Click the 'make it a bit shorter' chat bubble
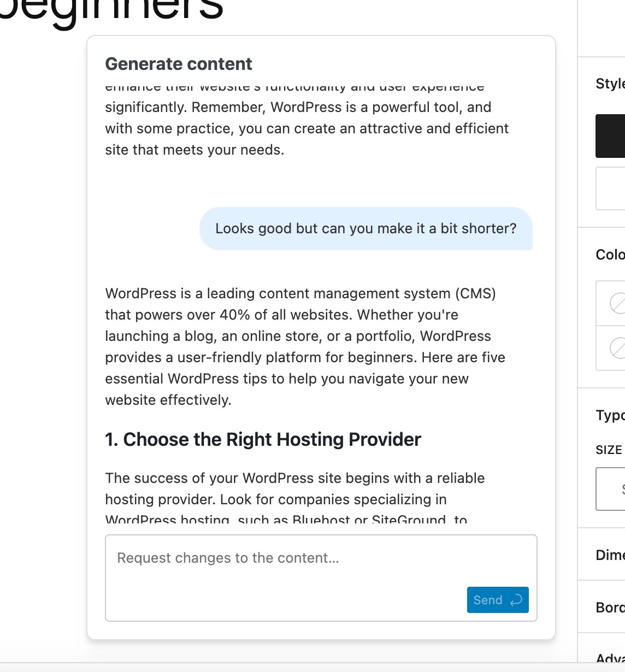The height and width of the screenshot is (672, 625). (x=365, y=228)
